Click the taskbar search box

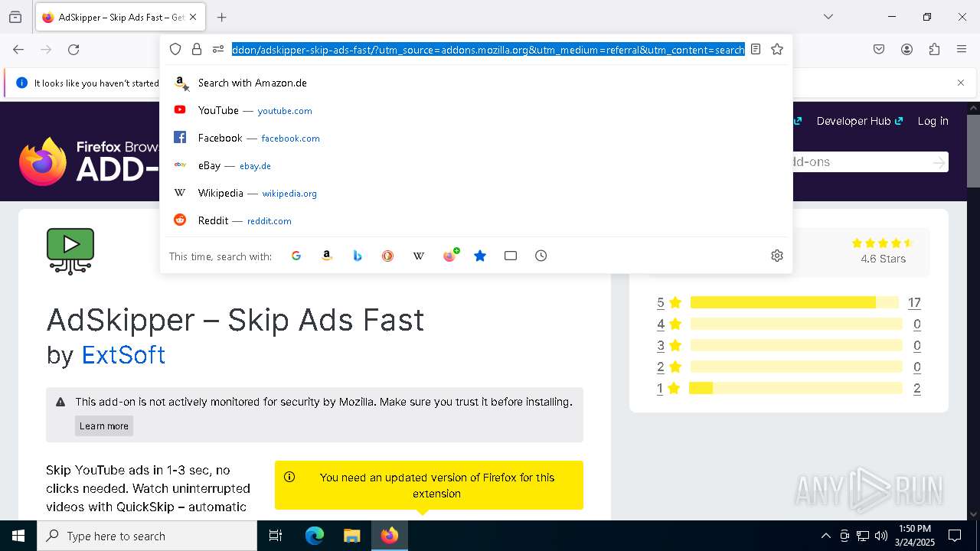(147, 536)
